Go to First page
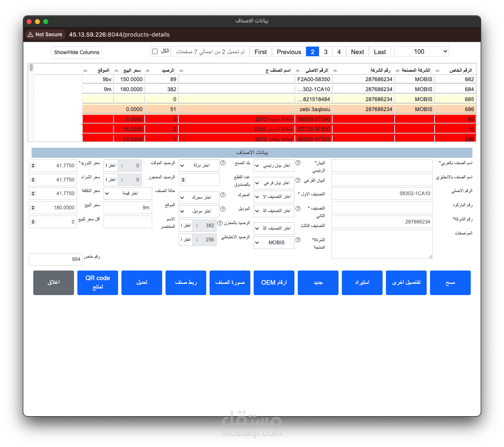The width and height of the screenshot is (504, 447). [261, 52]
